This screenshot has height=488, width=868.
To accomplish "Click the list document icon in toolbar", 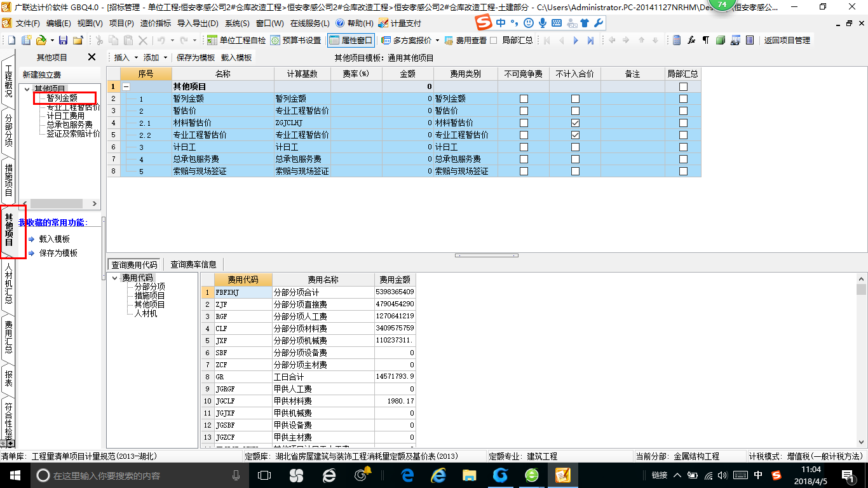I will (x=750, y=40).
